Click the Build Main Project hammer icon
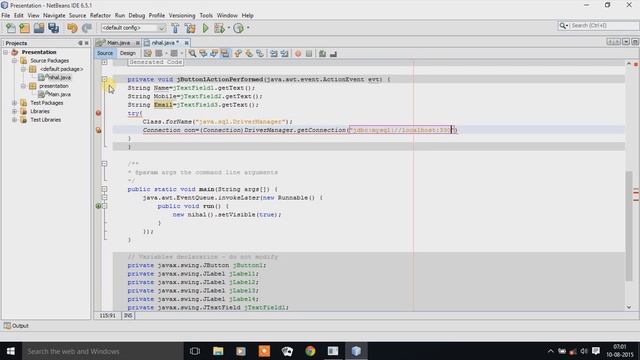 176,28
